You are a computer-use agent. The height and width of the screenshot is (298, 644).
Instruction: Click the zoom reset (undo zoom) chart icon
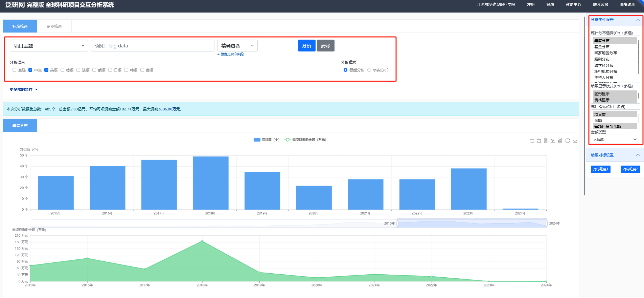pyautogui.click(x=539, y=141)
